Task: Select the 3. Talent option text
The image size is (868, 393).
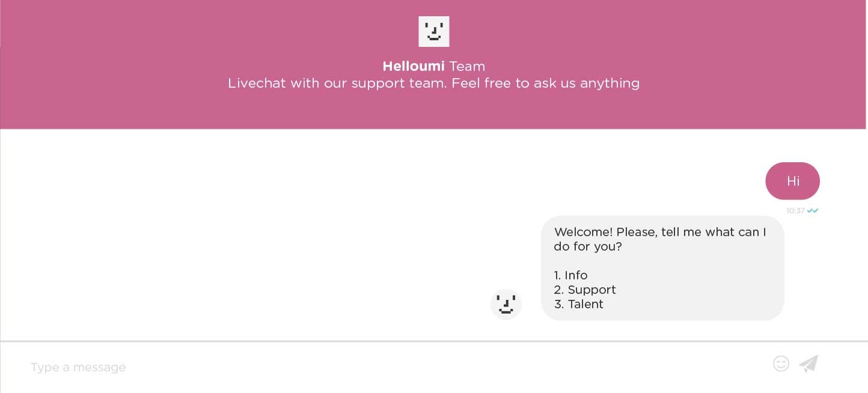Action: pyautogui.click(x=578, y=304)
